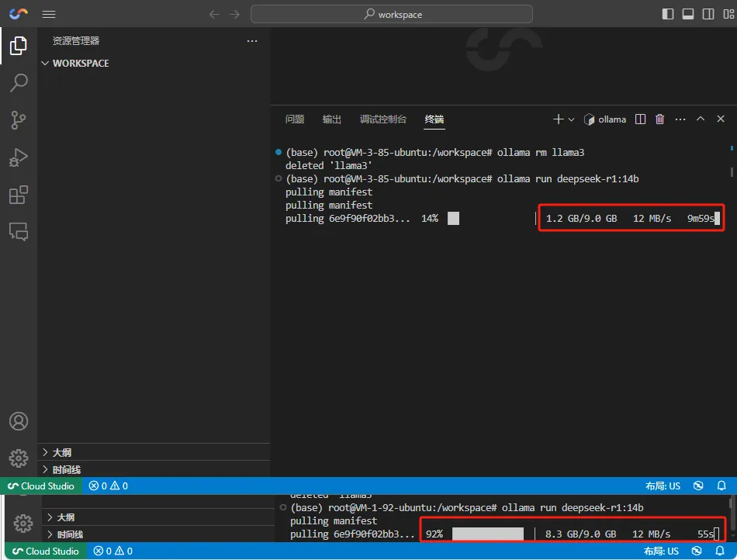The height and width of the screenshot is (560, 737).
Task: Open Explorer more actions ellipsis
Action: click(252, 41)
